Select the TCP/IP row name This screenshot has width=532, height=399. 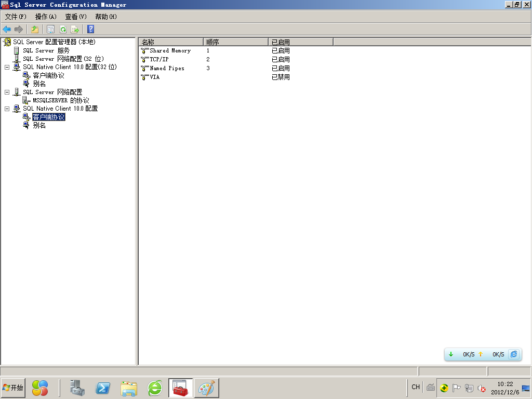click(159, 59)
